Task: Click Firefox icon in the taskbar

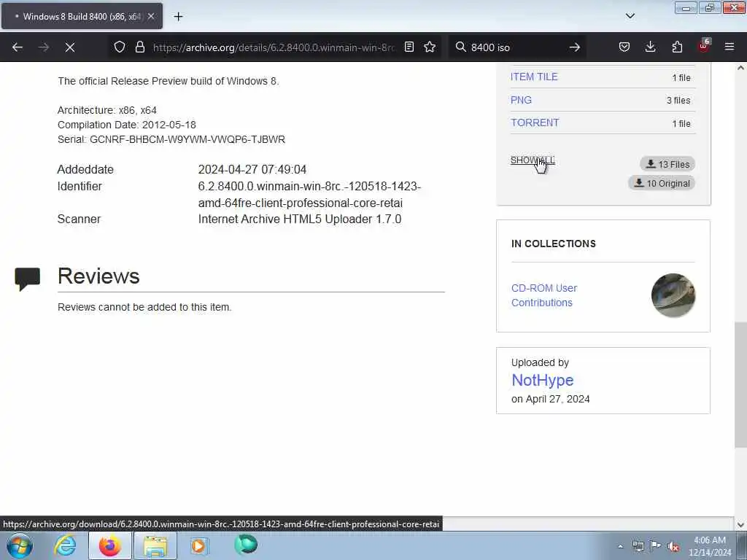Action: click(110, 545)
